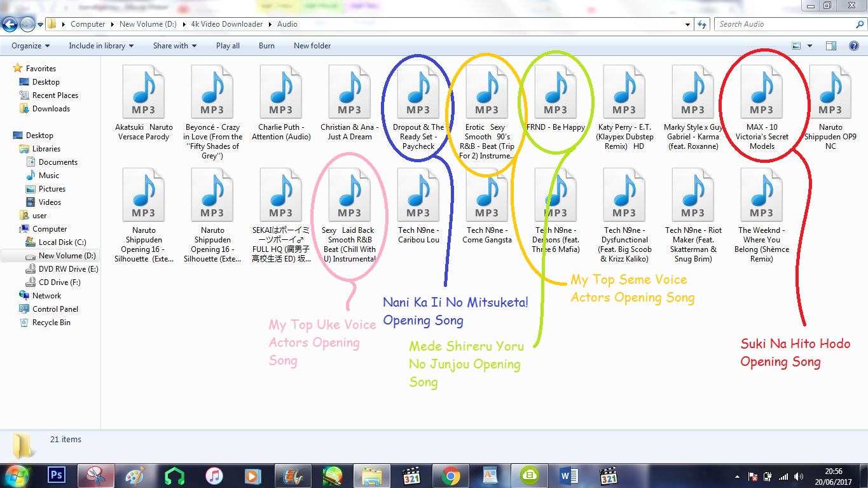
Task: Open Network in the navigation pane
Action: (47, 296)
